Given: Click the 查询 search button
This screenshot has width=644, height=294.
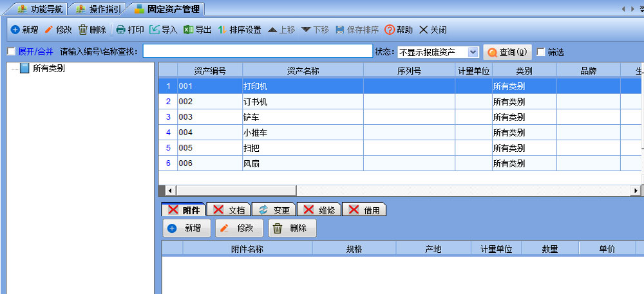Looking at the screenshot, I should pyautogui.click(x=507, y=51).
